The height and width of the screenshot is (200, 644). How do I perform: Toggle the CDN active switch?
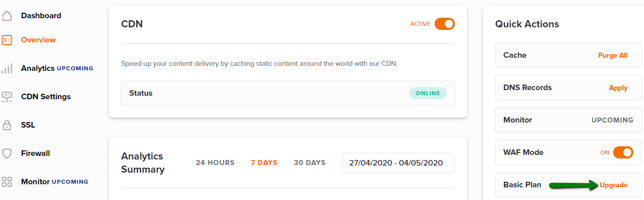445,24
